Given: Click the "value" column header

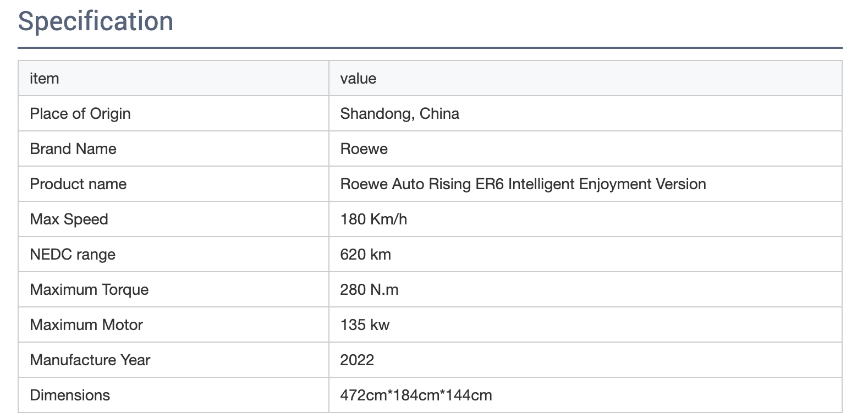Looking at the screenshot, I should [358, 79].
